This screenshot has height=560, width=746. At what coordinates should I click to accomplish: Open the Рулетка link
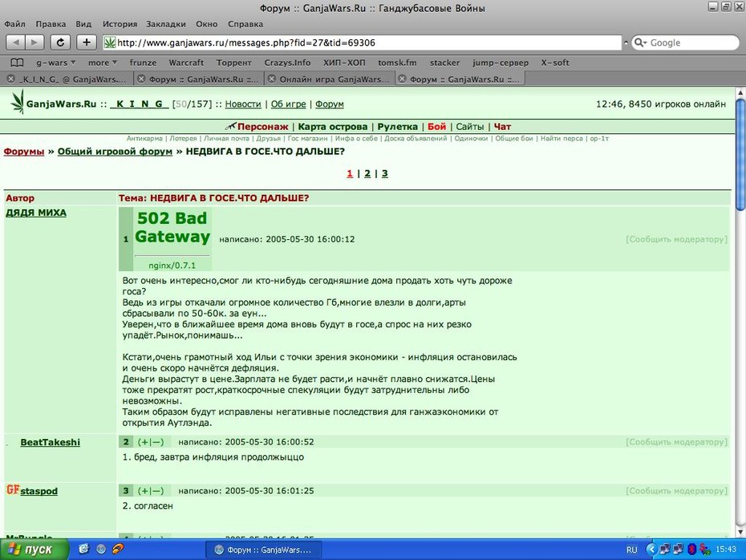pos(397,127)
